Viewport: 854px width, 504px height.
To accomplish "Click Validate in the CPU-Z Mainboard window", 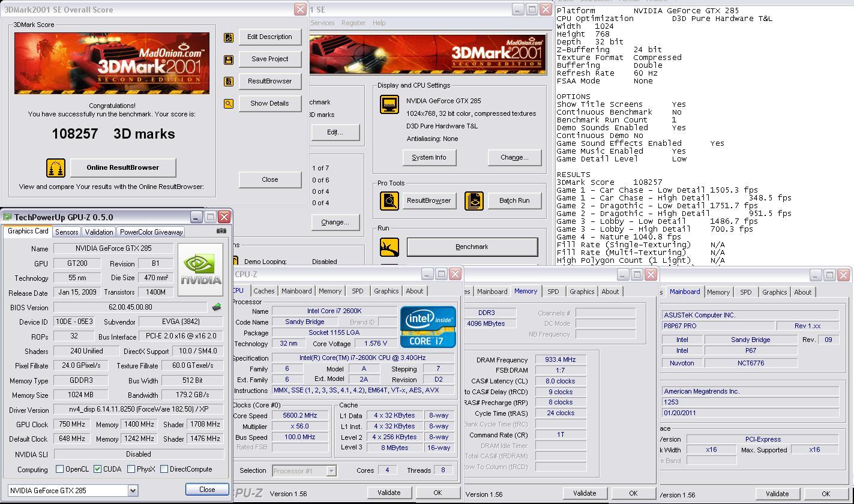I will (777, 494).
